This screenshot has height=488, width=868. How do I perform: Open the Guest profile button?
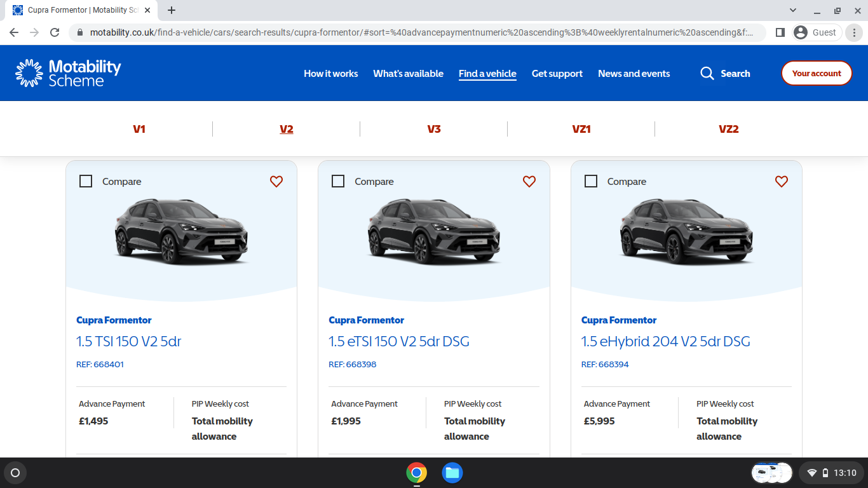click(x=817, y=32)
